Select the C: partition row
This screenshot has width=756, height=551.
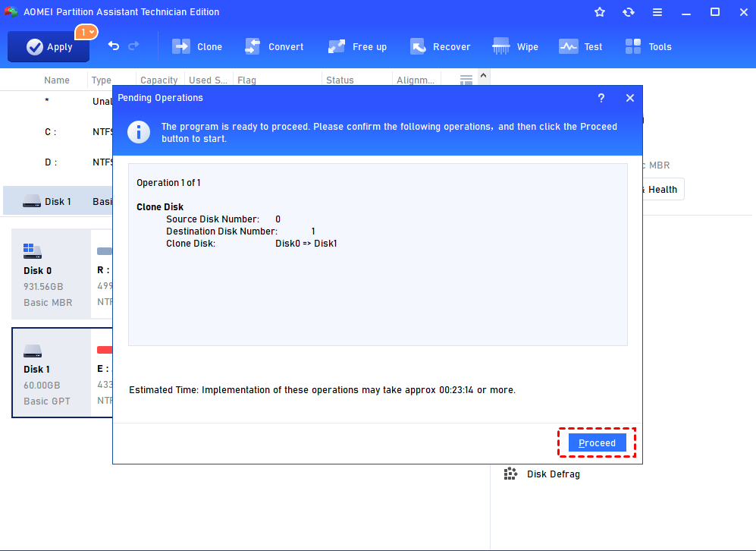point(58,132)
